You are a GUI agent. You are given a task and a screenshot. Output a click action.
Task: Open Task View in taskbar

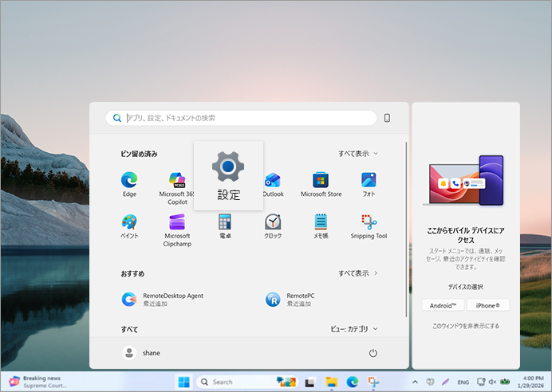point(310,382)
